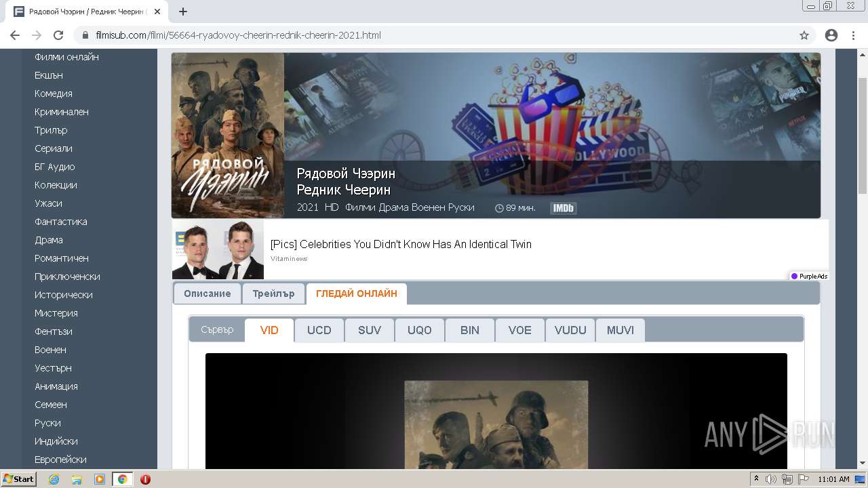The width and height of the screenshot is (868, 488).
Task: Open the Приключенски category
Action: point(67,277)
